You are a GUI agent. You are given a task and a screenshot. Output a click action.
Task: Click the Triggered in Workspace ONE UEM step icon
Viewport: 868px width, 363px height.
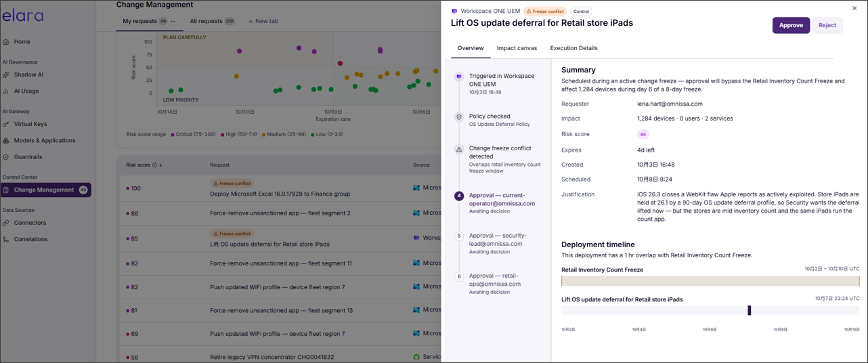pyautogui.click(x=459, y=77)
